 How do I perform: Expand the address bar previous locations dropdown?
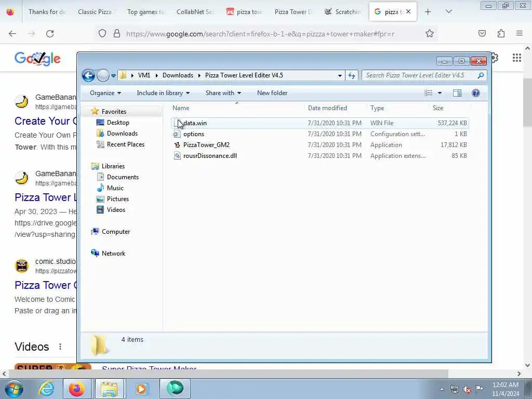340,76
